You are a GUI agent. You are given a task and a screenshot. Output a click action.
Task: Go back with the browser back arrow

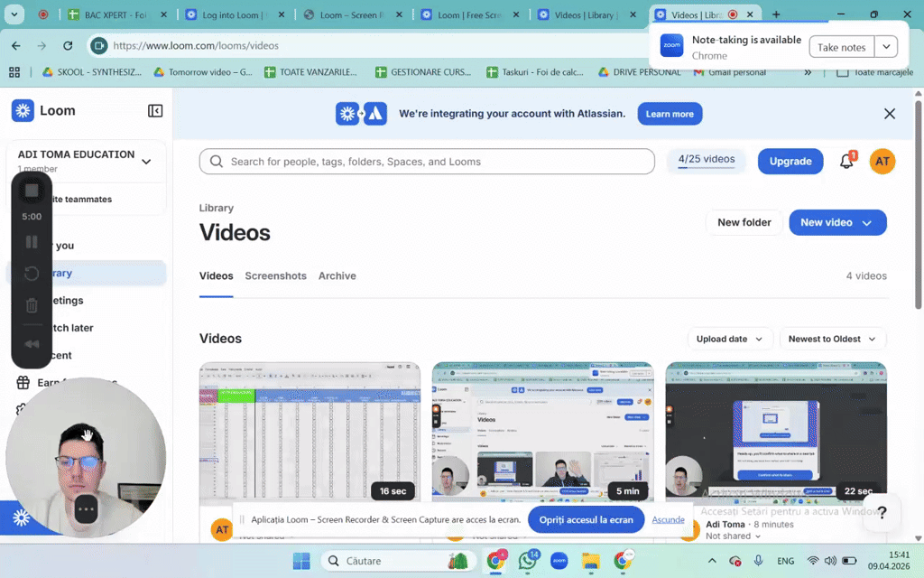16,45
